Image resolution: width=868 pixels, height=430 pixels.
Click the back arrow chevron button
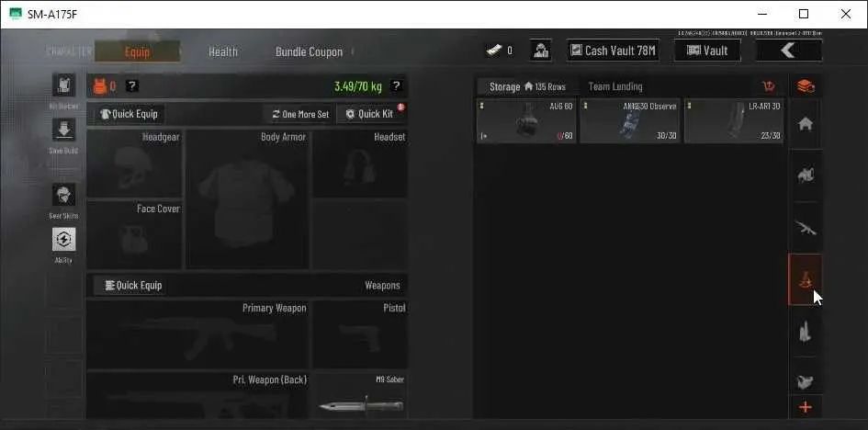click(789, 51)
